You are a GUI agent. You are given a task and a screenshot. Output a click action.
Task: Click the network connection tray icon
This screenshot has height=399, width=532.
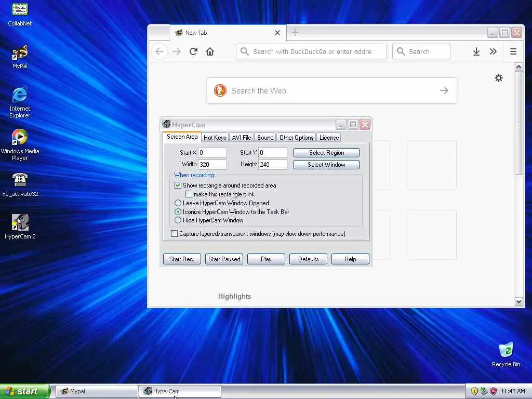(484, 391)
